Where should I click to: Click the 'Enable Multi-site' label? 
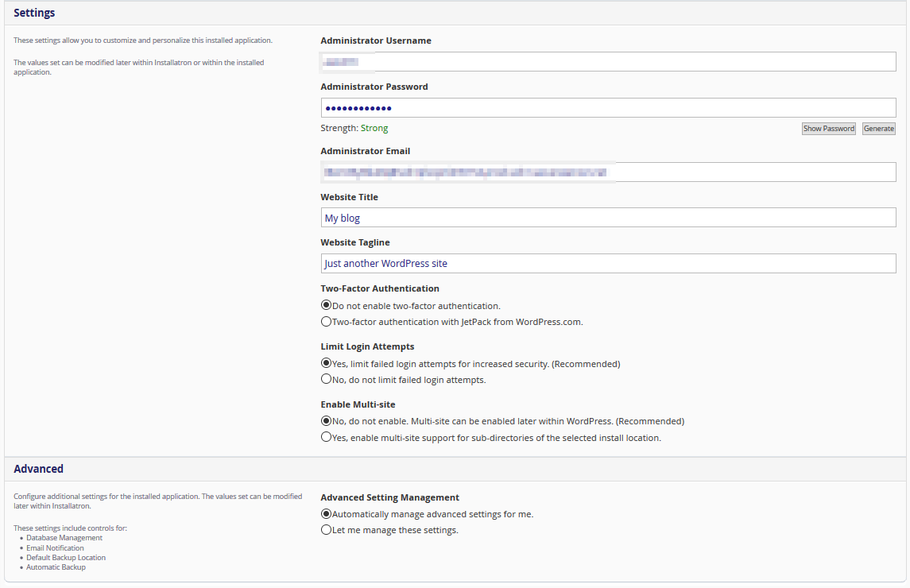pos(358,404)
